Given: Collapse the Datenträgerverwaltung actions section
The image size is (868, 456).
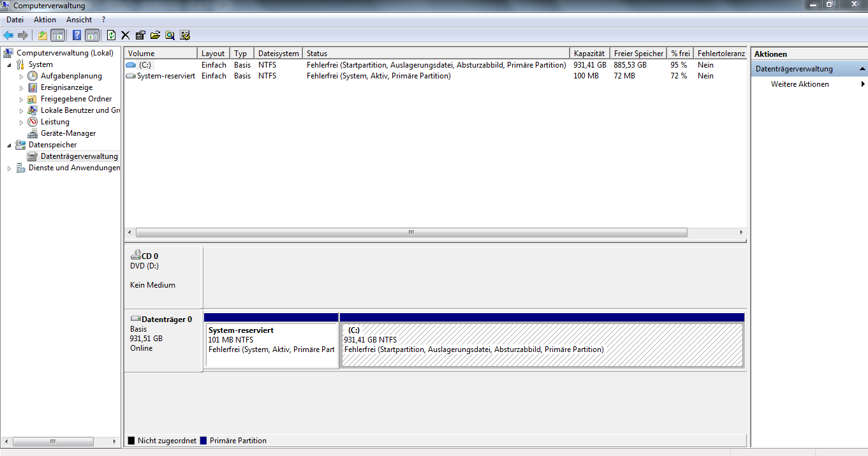Looking at the screenshot, I should [x=862, y=69].
